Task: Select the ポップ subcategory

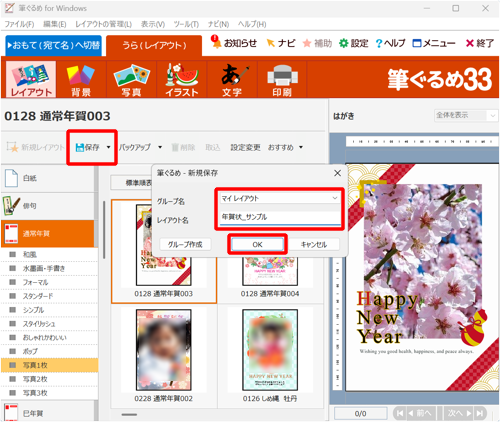Action: point(49,351)
